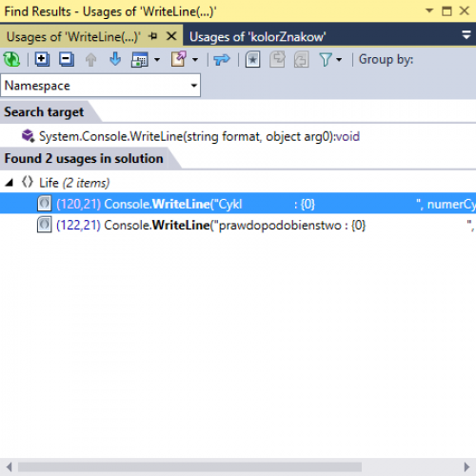Click the Export results icon
This screenshot has width=476, height=476.
click(179, 59)
